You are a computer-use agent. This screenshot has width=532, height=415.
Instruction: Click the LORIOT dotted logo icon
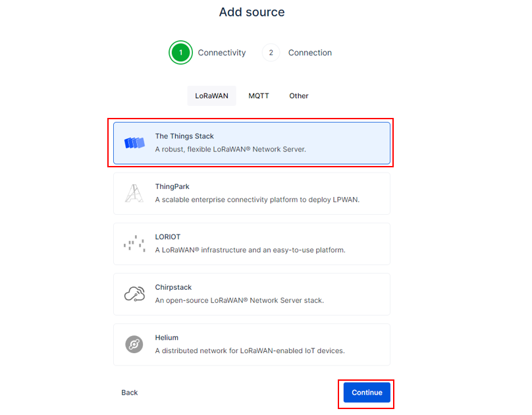[134, 244]
